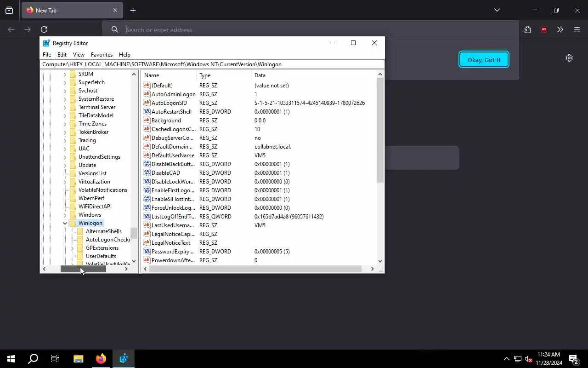
Task: Click the LegalNoticeText string value icon
Action: pos(147,242)
